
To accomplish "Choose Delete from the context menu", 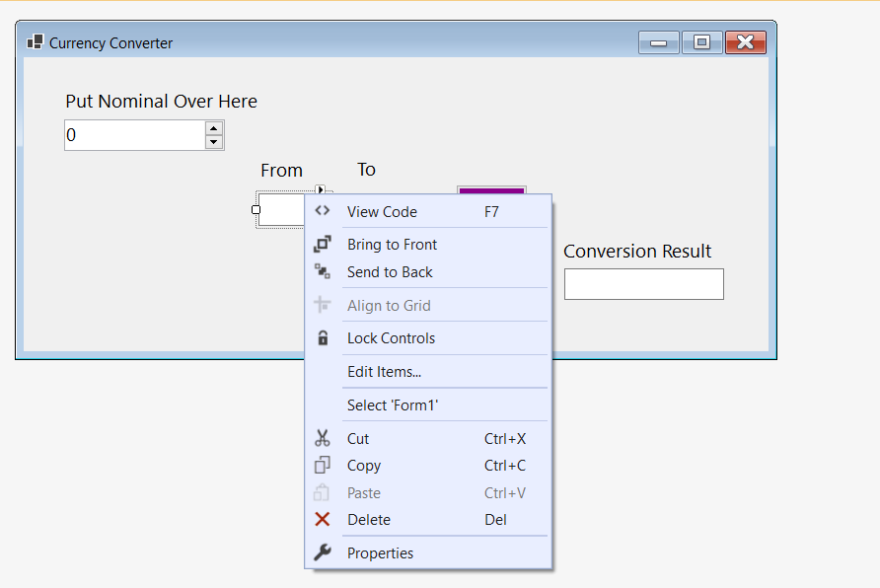I will pyautogui.click(x=429, y=520).
